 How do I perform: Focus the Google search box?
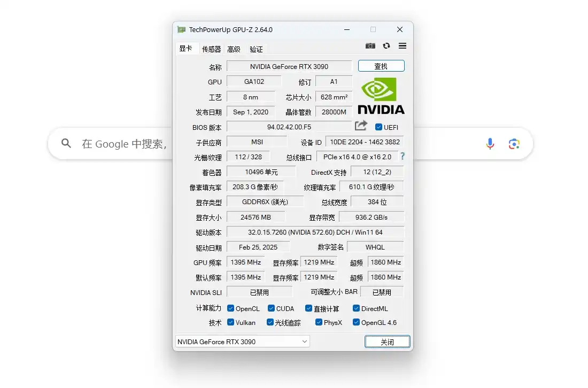pos(291,144)
